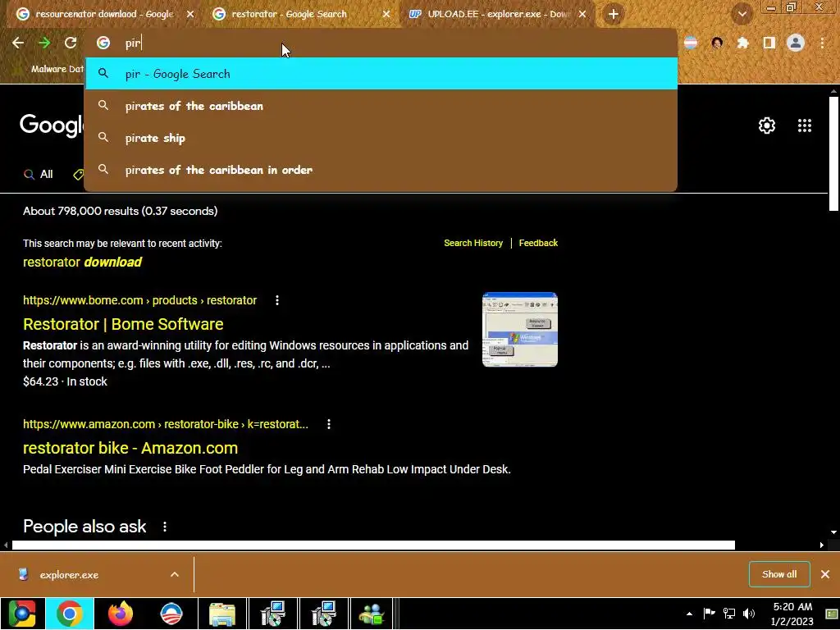Reload the current page
The image size is (840, 630).
point(71,43)
